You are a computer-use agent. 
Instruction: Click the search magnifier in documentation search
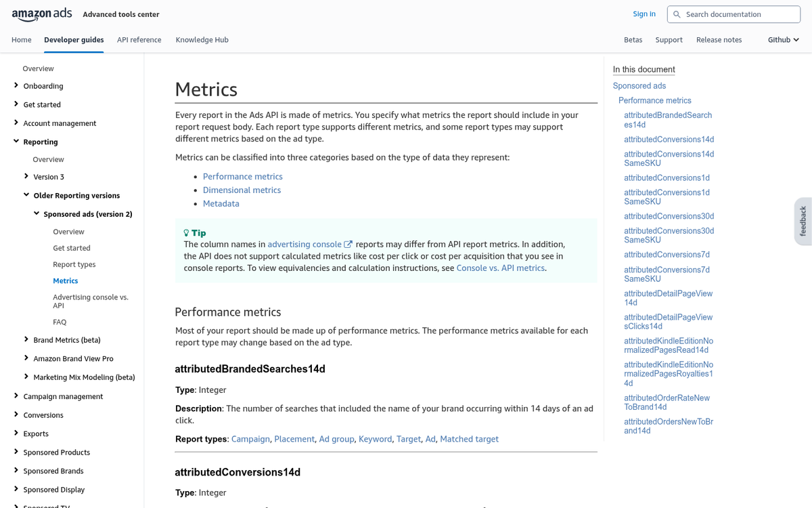[677, 14]
